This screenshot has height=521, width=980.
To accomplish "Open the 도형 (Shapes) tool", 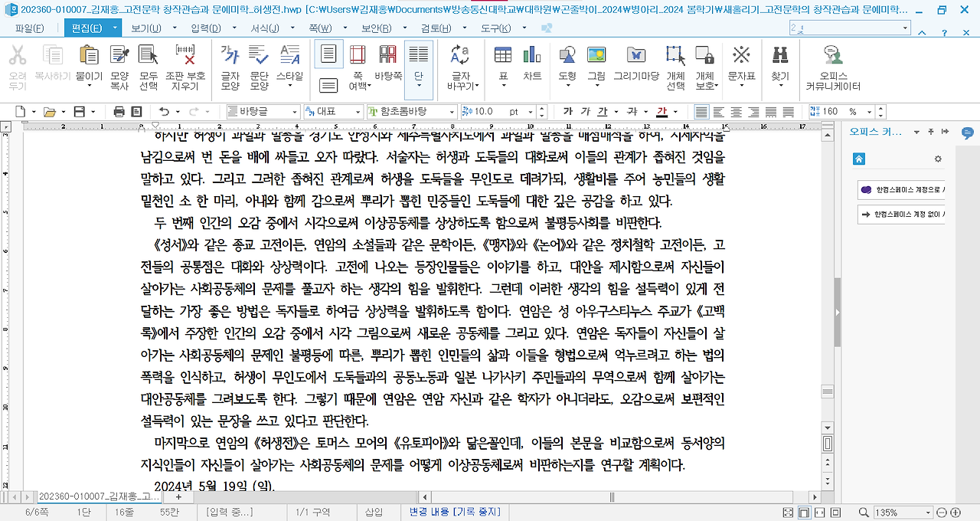I will click(x=567, y=61).
